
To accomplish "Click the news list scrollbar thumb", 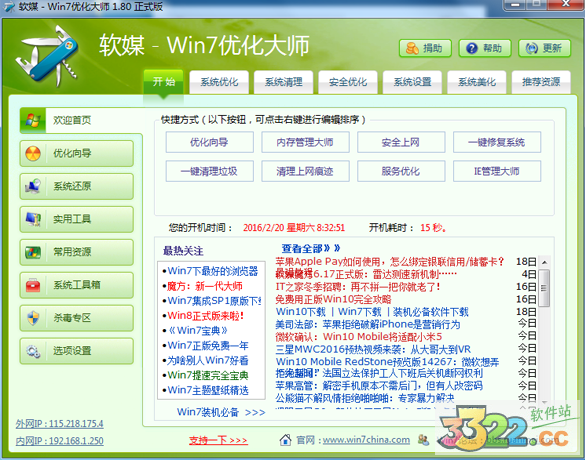I will click(x=545, y=288).
